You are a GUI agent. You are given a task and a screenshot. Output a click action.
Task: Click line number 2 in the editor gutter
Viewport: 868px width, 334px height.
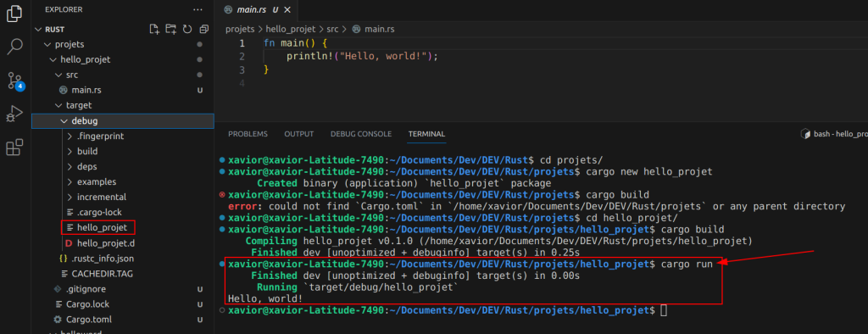point(242,57)
